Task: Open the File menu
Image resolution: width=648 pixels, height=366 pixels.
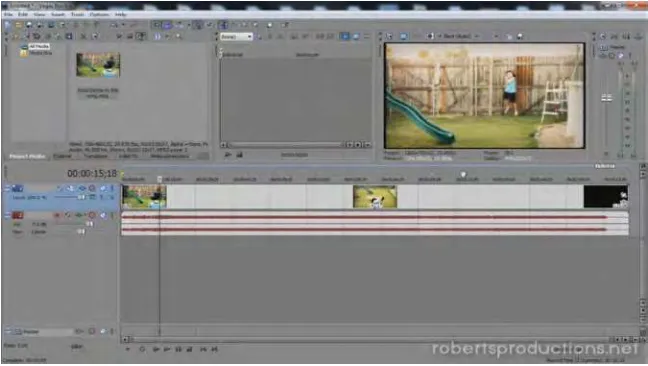Action: [8, 14]
